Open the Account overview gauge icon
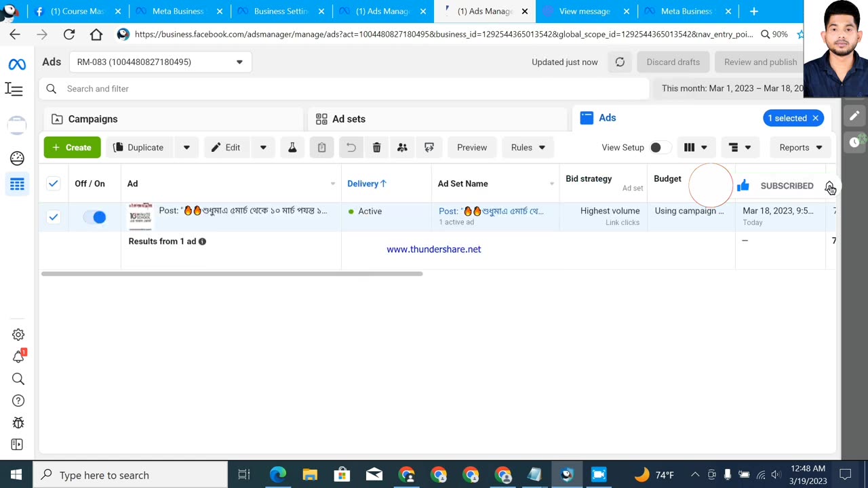Viewport: 868px width, 488px height. coord(17,158)
